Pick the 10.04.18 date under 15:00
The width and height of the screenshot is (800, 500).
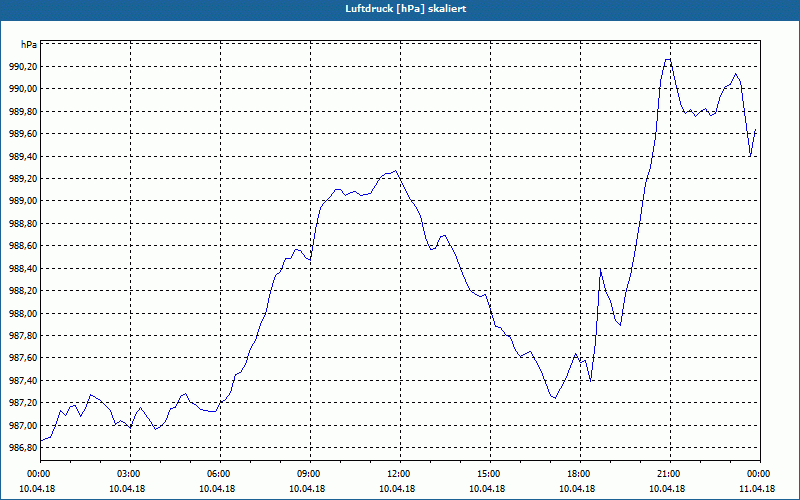click(x=487, y=489)
